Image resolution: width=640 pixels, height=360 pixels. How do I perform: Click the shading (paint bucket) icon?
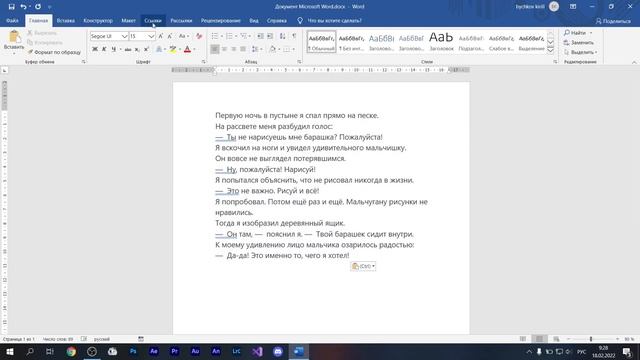(x=273, y=49)
